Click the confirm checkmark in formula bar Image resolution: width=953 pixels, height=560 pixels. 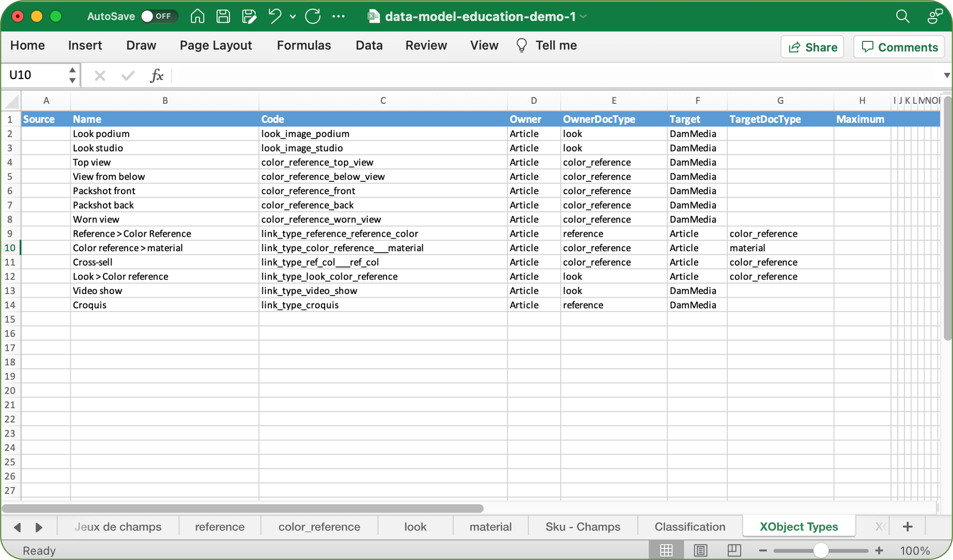tap(128, 76)
